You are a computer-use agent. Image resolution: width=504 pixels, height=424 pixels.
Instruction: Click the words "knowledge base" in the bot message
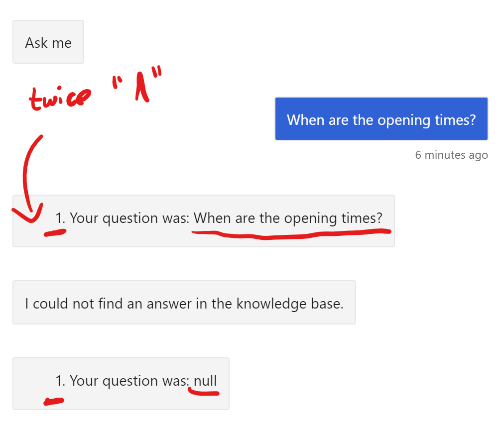point(290,304)
